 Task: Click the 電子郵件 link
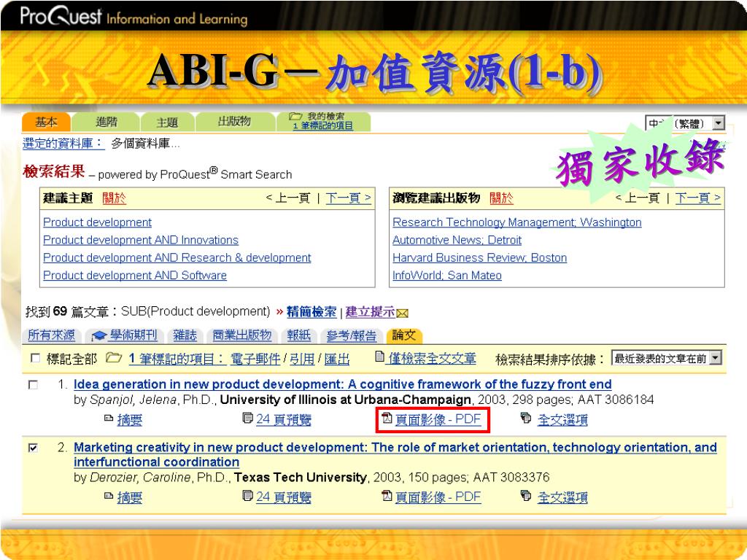point(255,359)
